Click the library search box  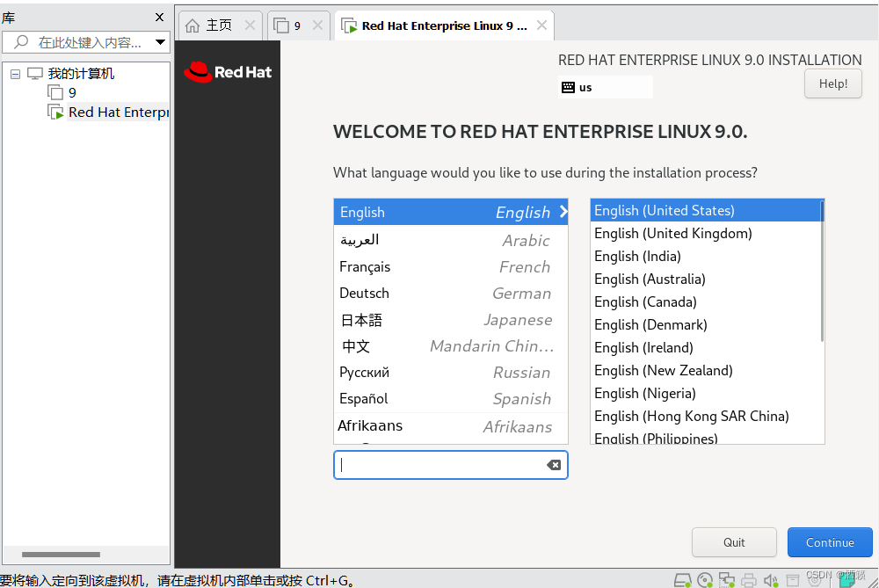point(86,42)
